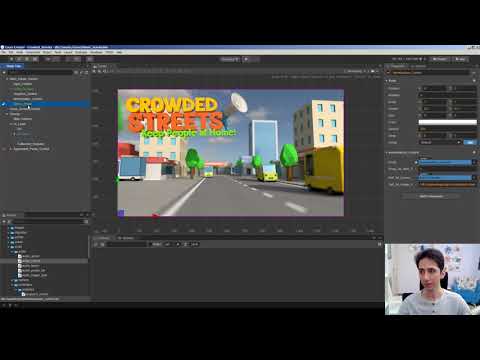
Task: Switch to the tab next to Console
Action: click(126, 238)
